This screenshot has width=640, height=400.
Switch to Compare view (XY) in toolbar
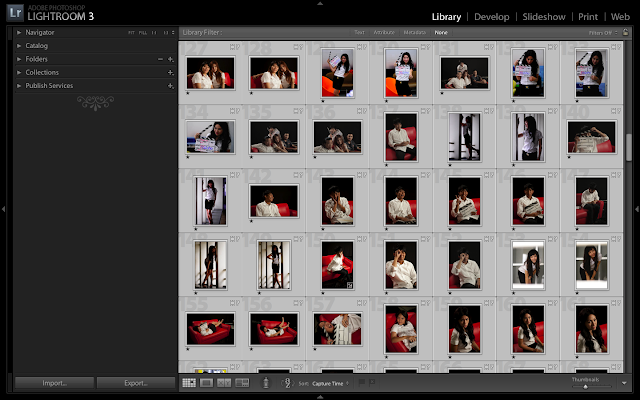click(224, 383)
